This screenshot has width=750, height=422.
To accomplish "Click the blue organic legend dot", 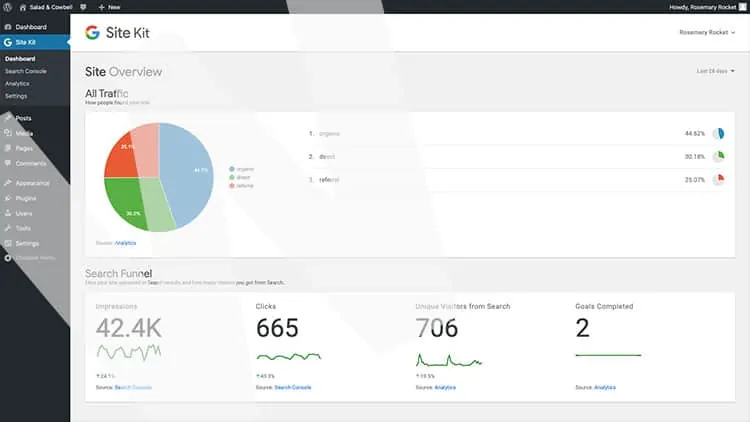I will (x=232, y=169).
